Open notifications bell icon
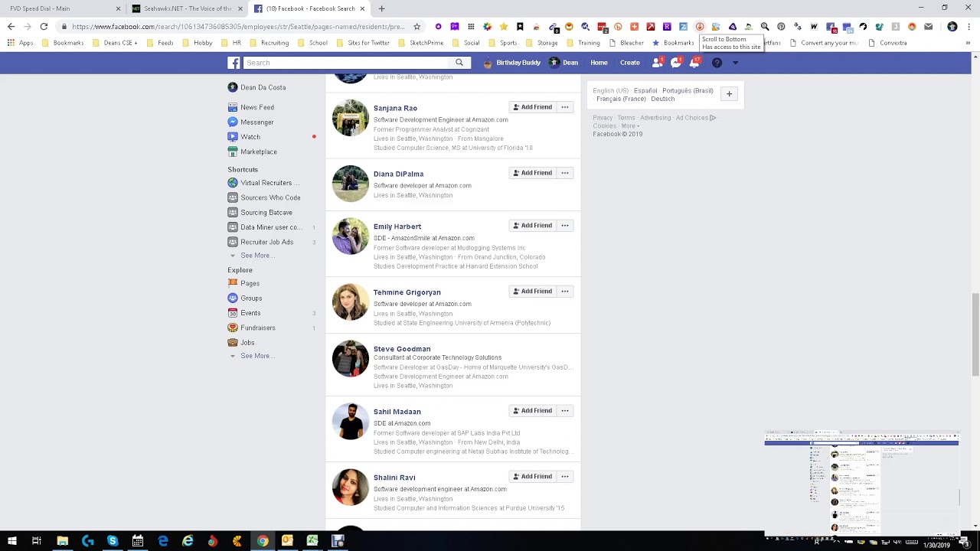The height and width of the screenshot is (551, 980). point(694,63)
